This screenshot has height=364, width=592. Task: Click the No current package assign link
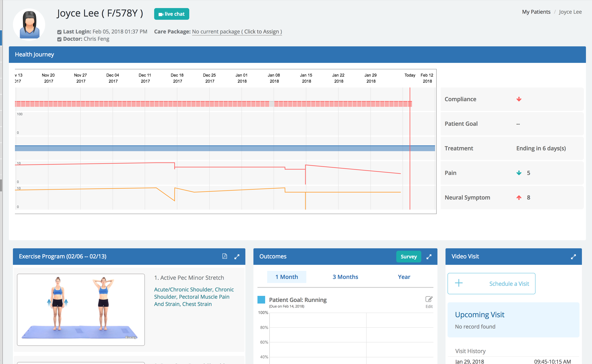(237, 32)
